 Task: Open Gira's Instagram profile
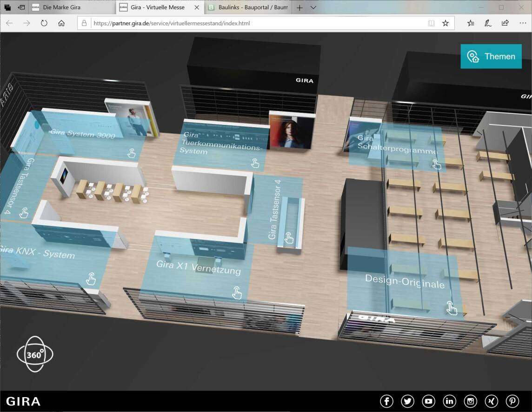[x=471, y=401]
